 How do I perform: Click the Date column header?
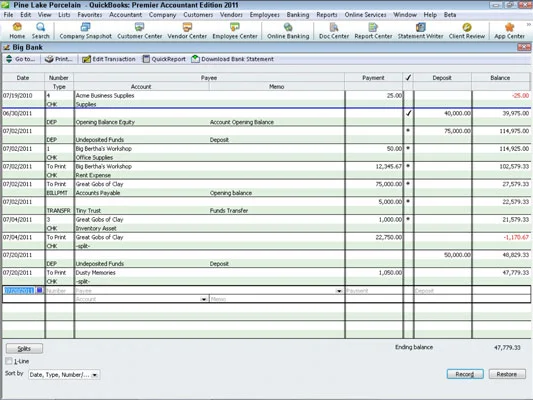click(x=23, y=78)
